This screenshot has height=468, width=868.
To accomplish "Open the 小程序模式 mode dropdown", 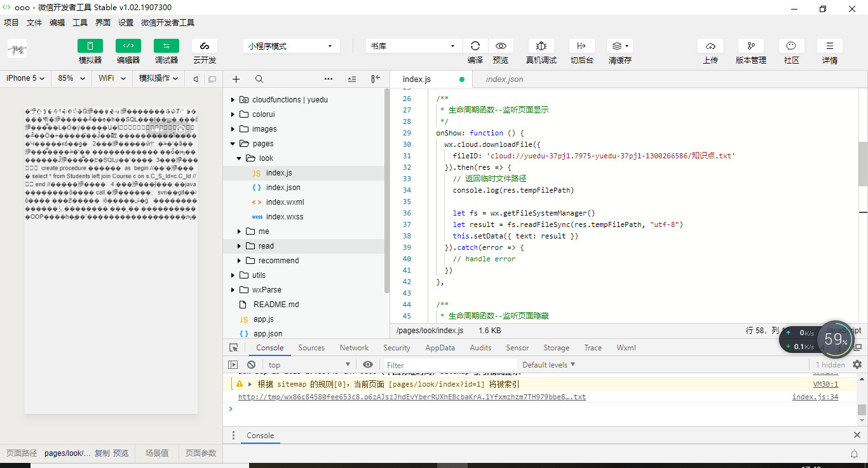I will [x=290, y=46].
